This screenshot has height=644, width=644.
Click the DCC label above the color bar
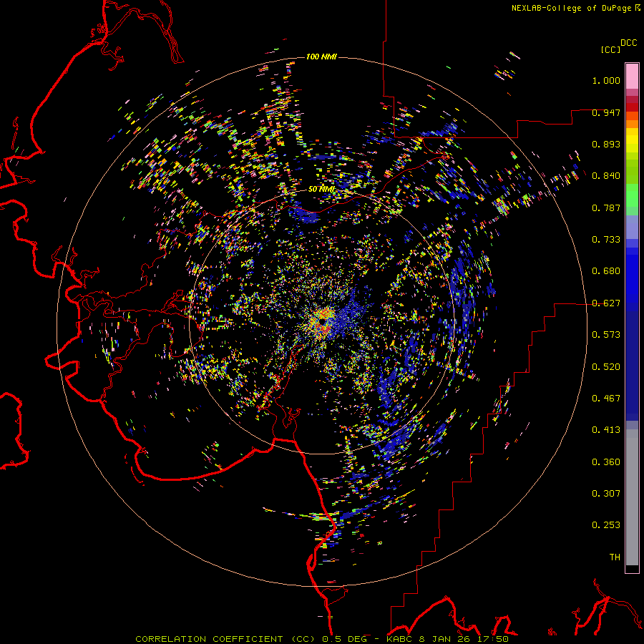[629, 43]
